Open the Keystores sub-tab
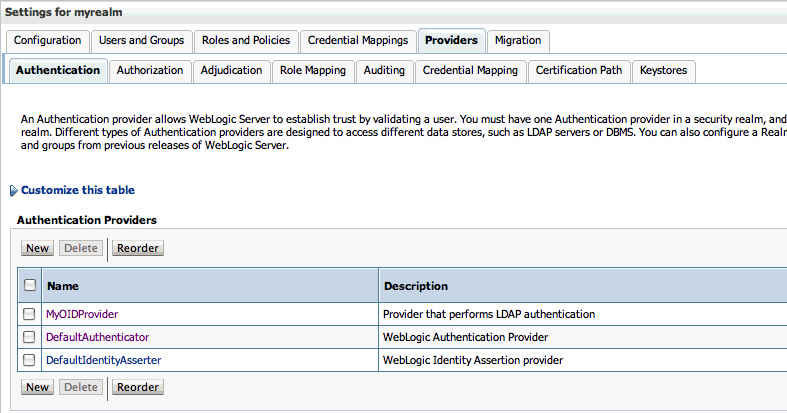This screenshot has width=787, height=413. [x=664, y=71]
